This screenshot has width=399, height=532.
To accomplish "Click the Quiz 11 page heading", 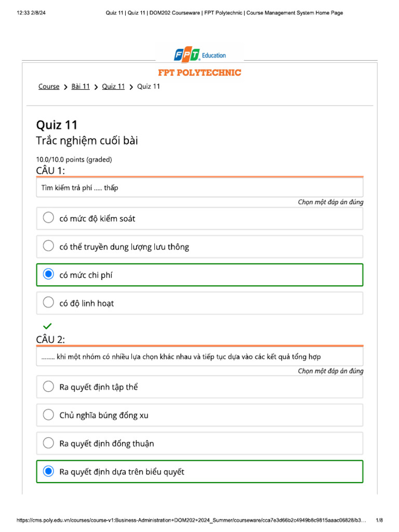I will click(x=57, y=125).
